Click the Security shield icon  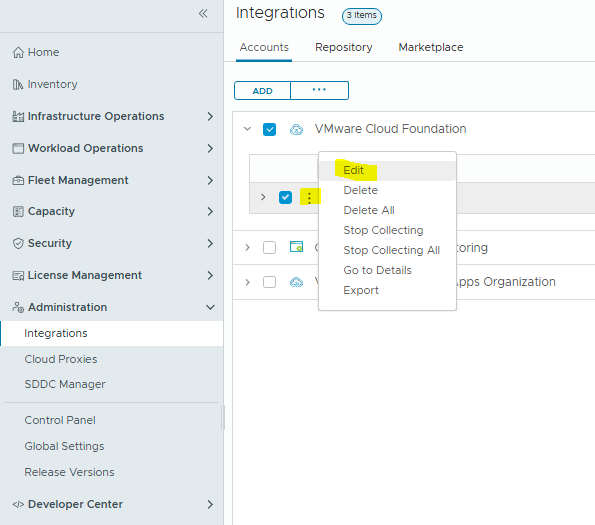(18, 243)
